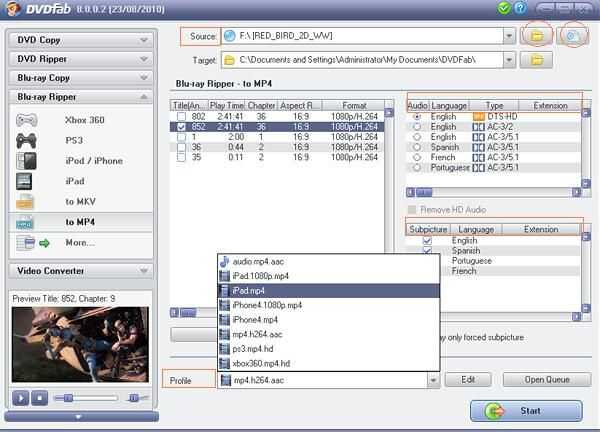The image size is (600, 432).
Task: Browse source folder with folder icon
Action: [537, 36]
